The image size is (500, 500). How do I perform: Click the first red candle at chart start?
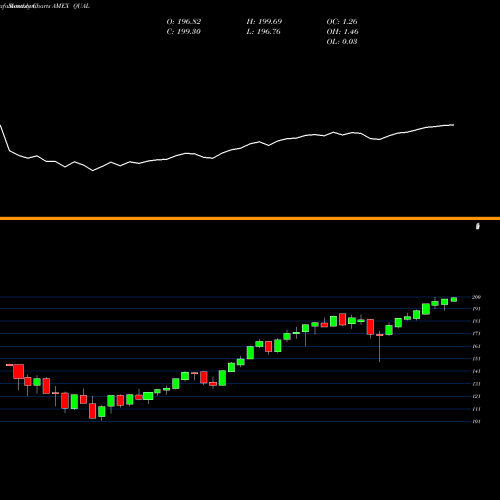click(x=9, y=365)
